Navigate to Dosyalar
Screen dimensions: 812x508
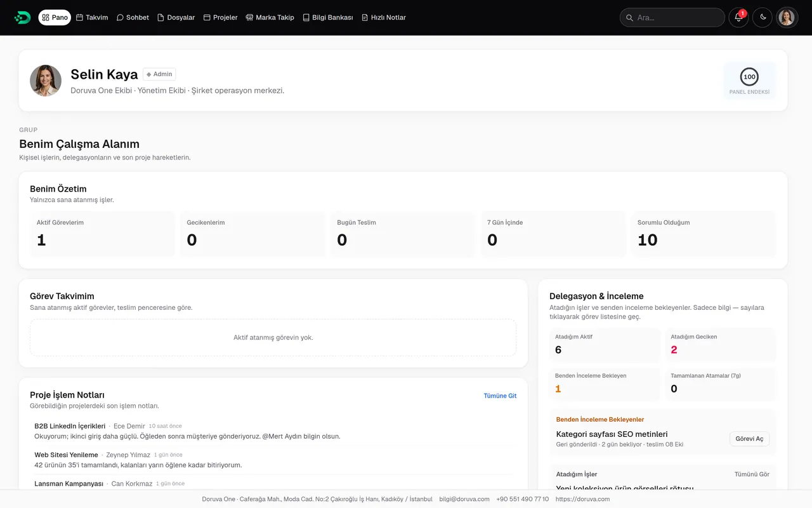[176, 18]
